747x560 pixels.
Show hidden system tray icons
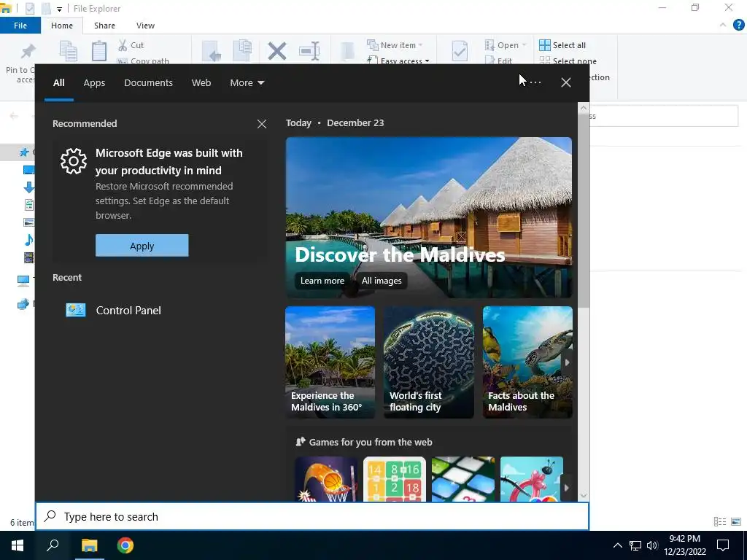pos(617,545)
